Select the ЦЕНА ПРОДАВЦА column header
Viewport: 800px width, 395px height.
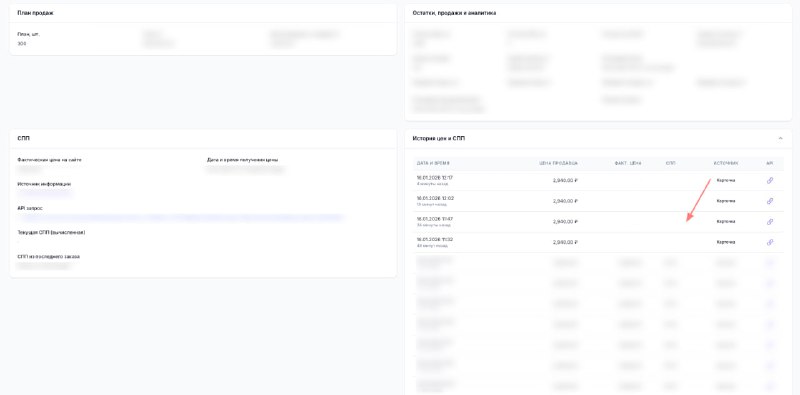(x=558, y=163)
